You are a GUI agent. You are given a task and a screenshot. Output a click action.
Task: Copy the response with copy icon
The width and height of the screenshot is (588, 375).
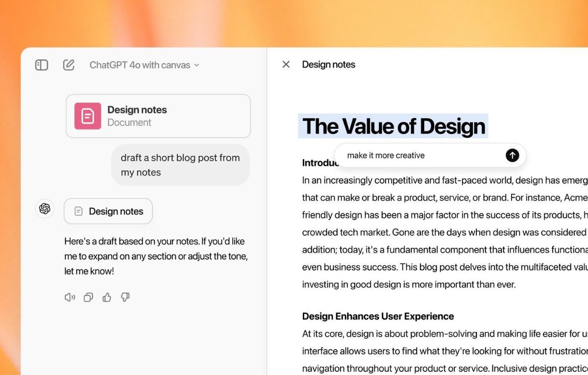88,297
